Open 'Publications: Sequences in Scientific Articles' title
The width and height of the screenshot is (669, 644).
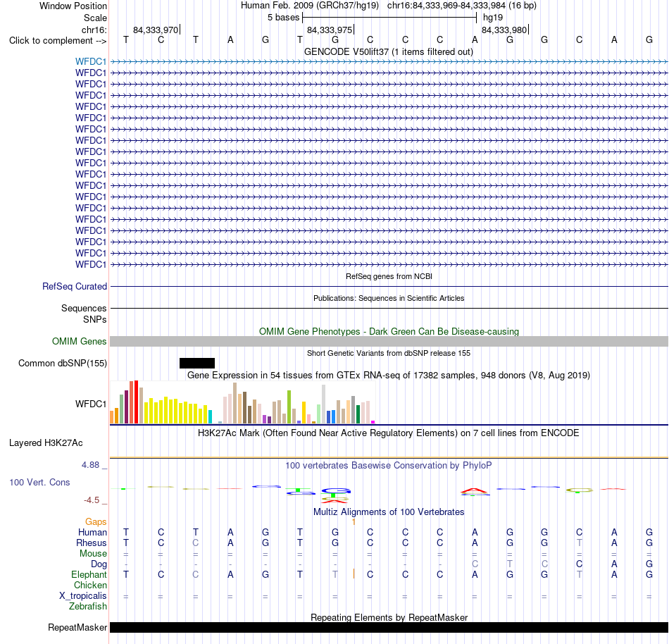[x=389, y=298]
